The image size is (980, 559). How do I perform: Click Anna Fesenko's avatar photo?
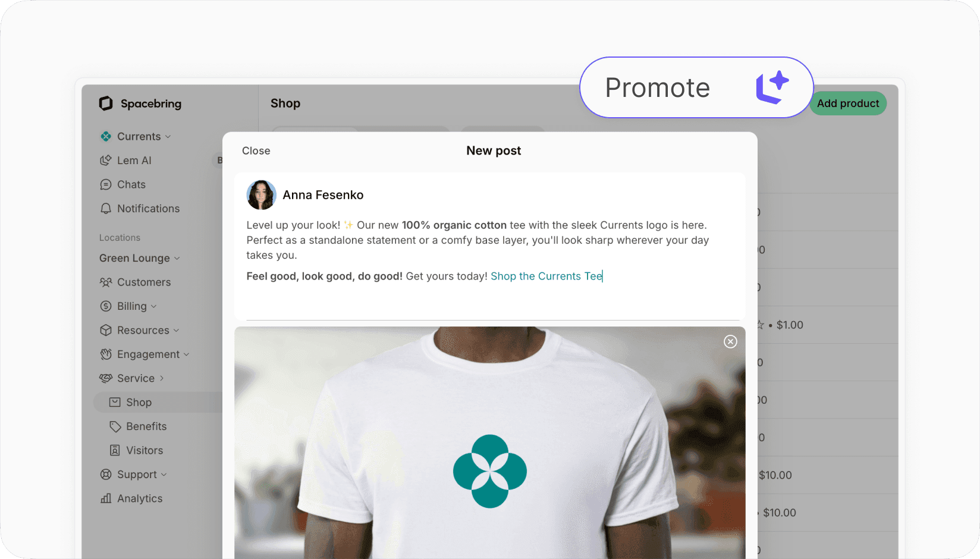tap(261, 194)
